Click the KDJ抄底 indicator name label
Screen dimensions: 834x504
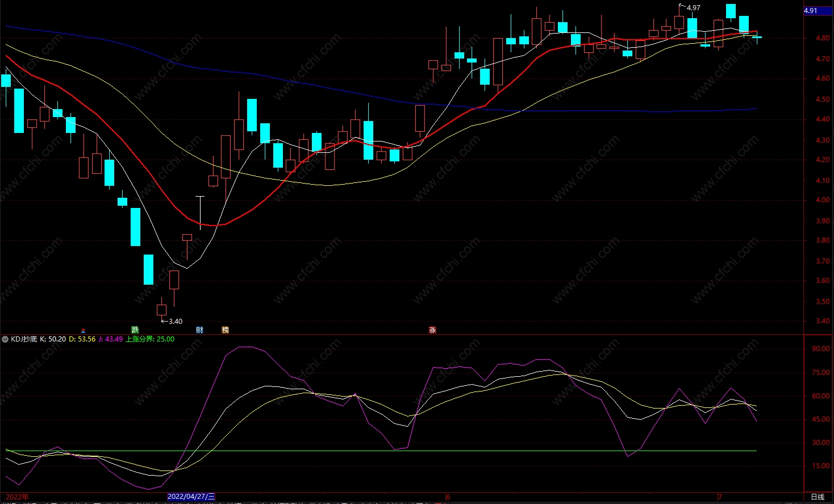(24, 339)
